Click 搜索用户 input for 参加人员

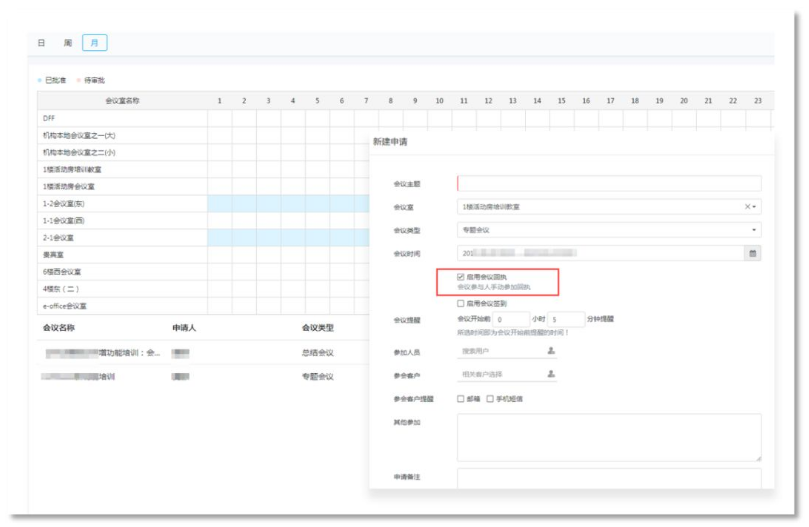tap(501, 351)
